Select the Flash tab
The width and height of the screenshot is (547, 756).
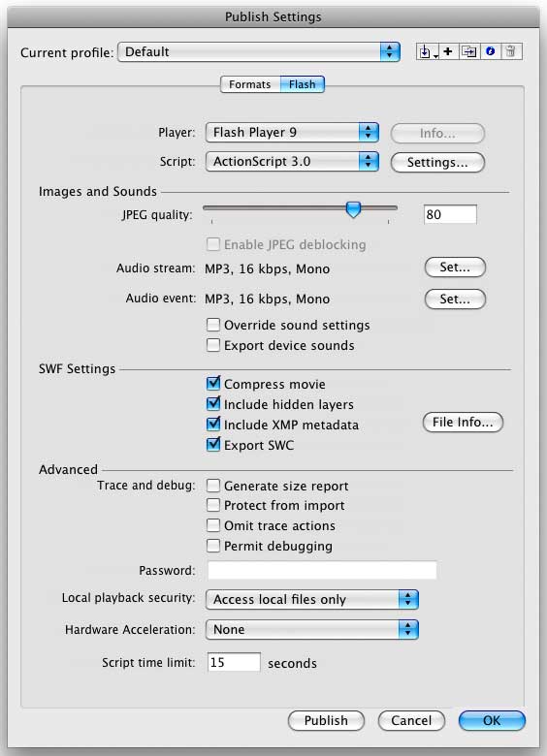point(303,84)
